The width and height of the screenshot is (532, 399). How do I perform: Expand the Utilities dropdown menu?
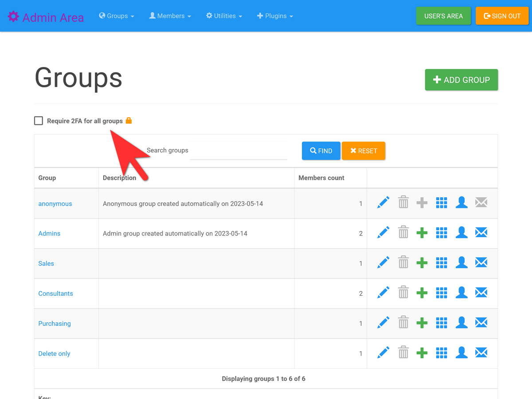tap(224, 16)
